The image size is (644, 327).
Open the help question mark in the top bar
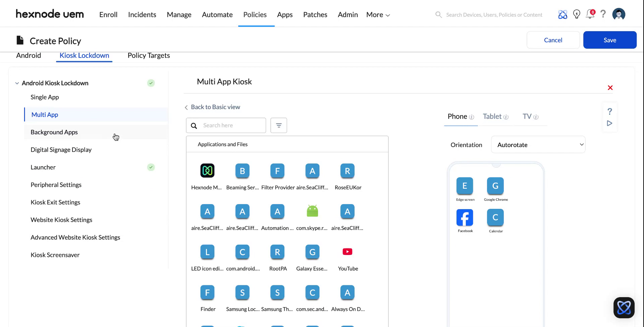pyautogui.click(x=603, y=14)
